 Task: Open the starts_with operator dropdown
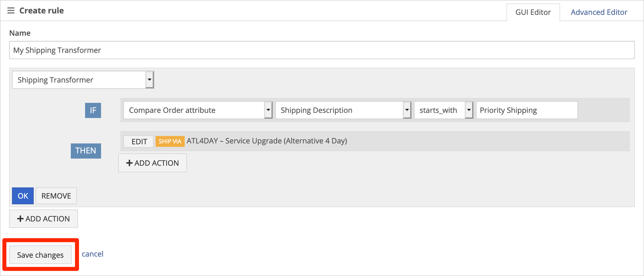pyautogui.click(x=444, y=110)
